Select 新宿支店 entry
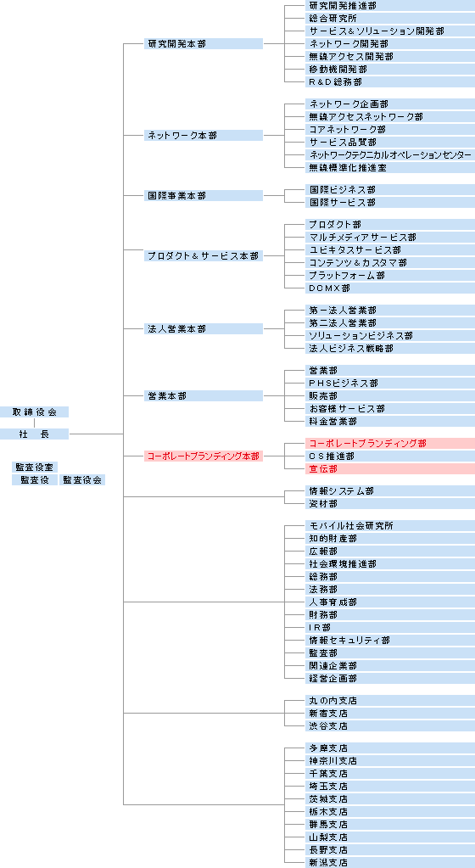Screen dimensions: 475x868 [x=390, y=714]
